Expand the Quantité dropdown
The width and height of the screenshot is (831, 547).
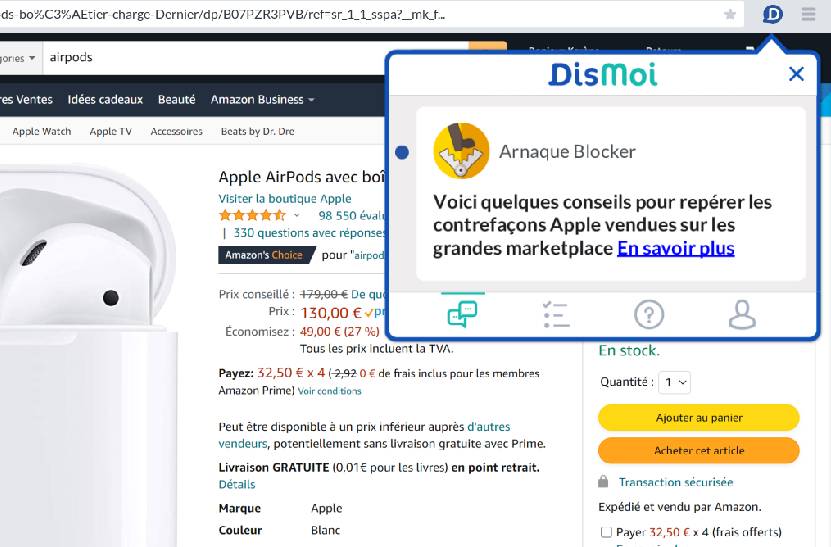click(675, 382)
